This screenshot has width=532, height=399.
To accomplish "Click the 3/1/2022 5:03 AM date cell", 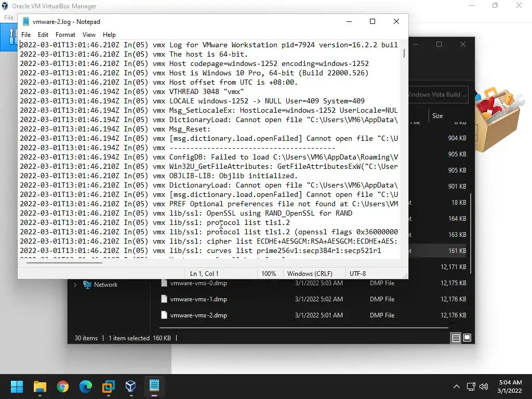I will (318, 283).
